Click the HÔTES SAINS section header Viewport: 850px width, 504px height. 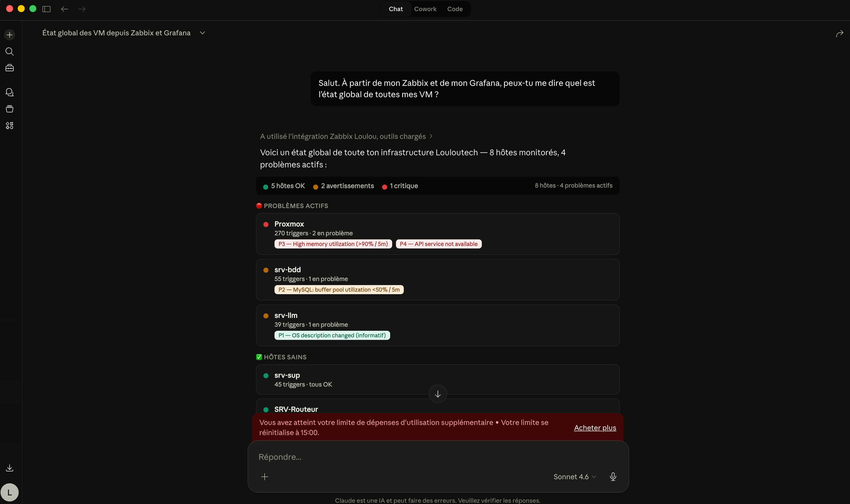pos(281,357)
